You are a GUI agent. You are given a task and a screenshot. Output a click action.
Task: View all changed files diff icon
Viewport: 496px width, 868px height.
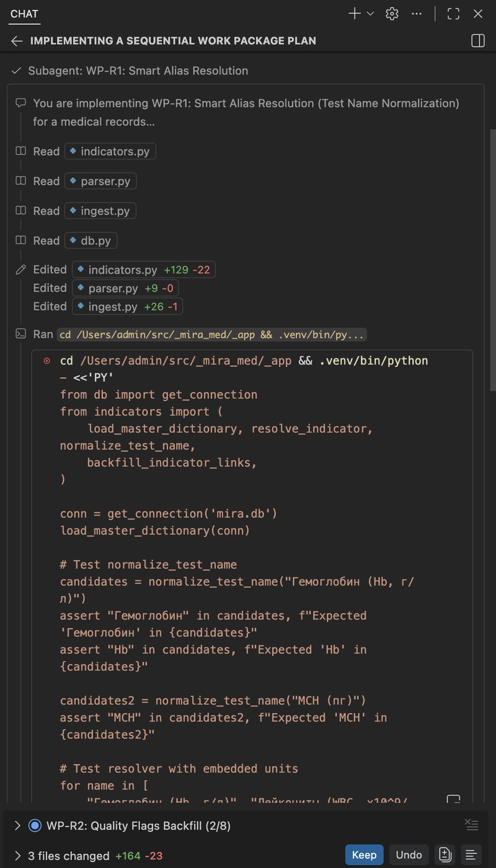tap(445, 855)
